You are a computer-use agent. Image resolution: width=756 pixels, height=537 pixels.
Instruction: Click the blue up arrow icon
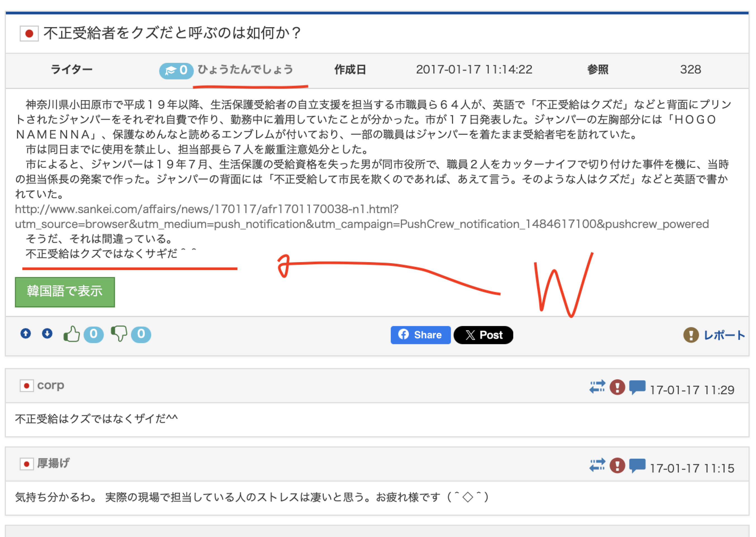(26, 333)
